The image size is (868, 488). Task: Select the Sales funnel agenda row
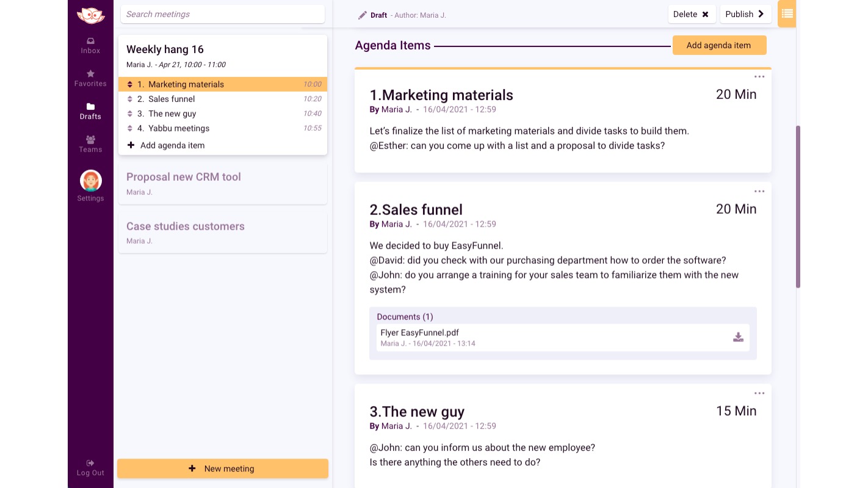(223, 99)
